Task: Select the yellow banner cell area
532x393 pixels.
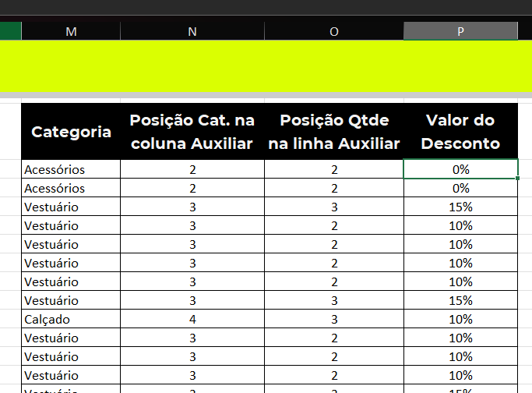Action: [x=266, y=66]
